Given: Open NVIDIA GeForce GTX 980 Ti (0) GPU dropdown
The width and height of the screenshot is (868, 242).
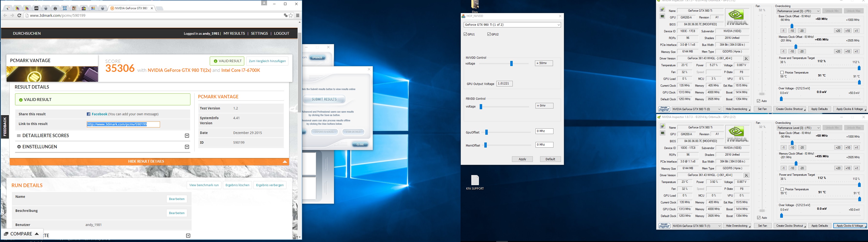Looking at the screenshot, I should point(696,109).
